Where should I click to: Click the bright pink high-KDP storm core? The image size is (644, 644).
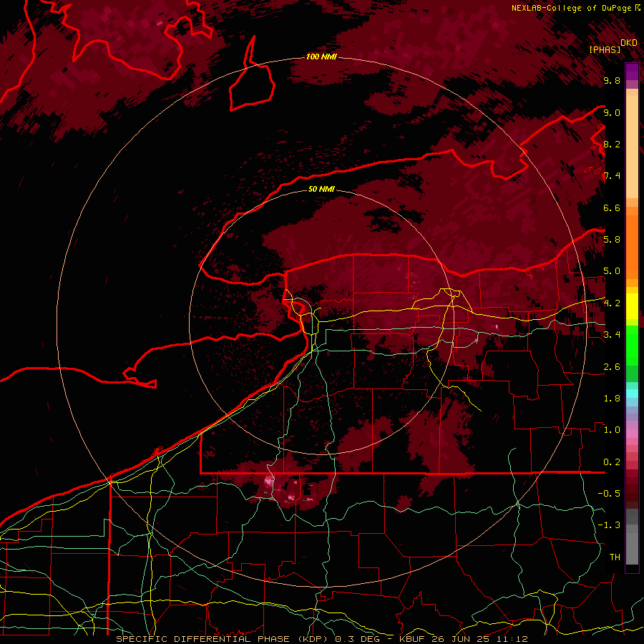pyautogui.click(x=270, y=481)
